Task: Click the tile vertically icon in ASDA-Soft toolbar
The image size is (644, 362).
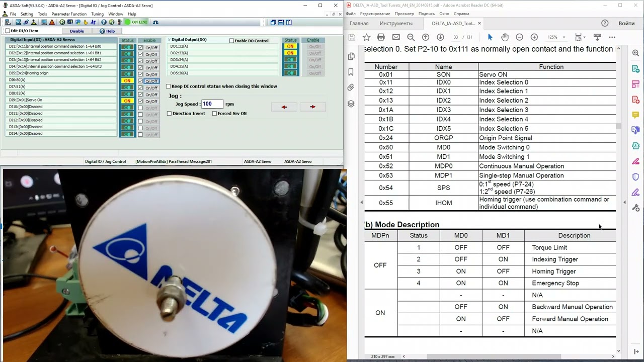Action: [289, 22]
